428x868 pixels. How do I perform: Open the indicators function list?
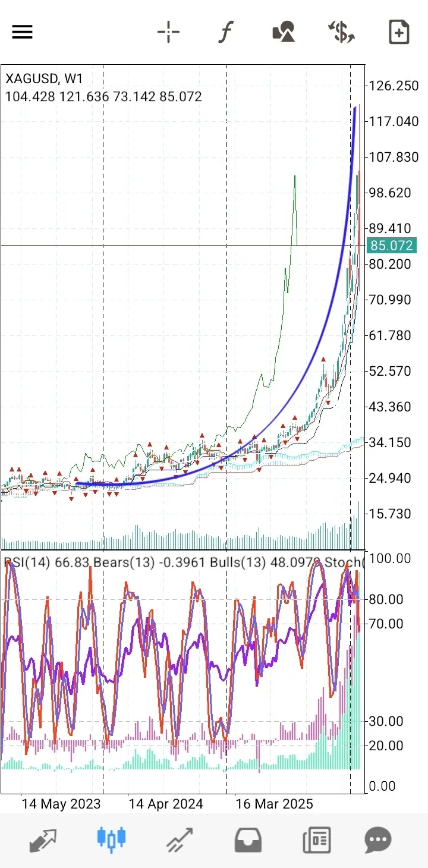(x=225, y=32)
